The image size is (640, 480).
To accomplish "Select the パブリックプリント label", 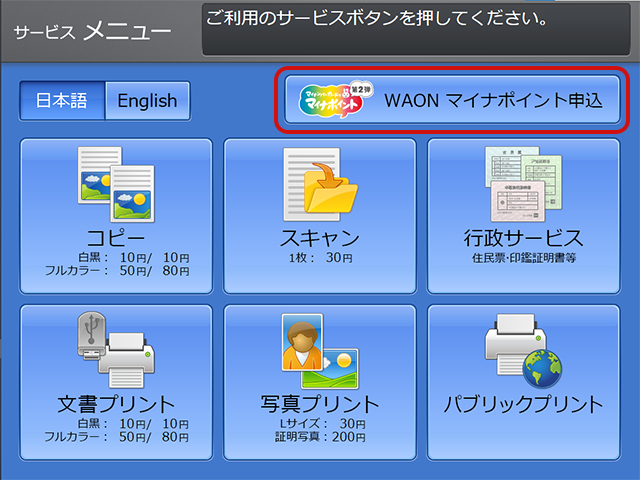I will [x=524, y=404].
